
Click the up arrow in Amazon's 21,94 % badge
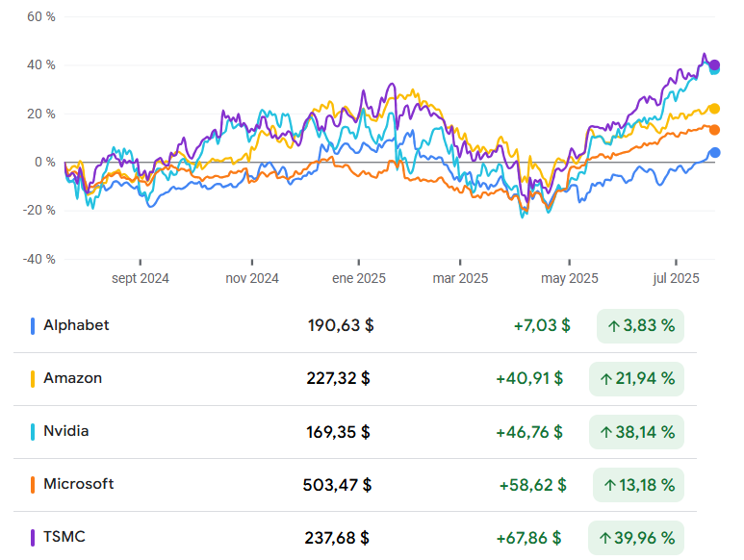(605, 379)
